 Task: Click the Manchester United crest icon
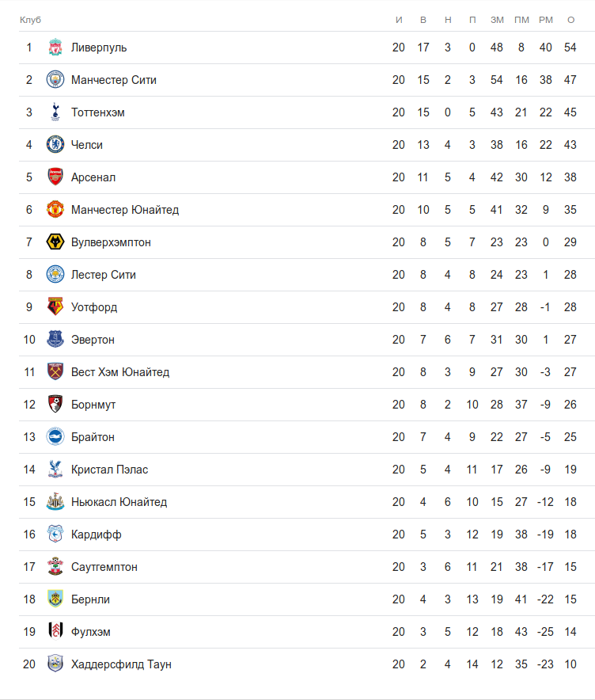(x=55, y=210)
